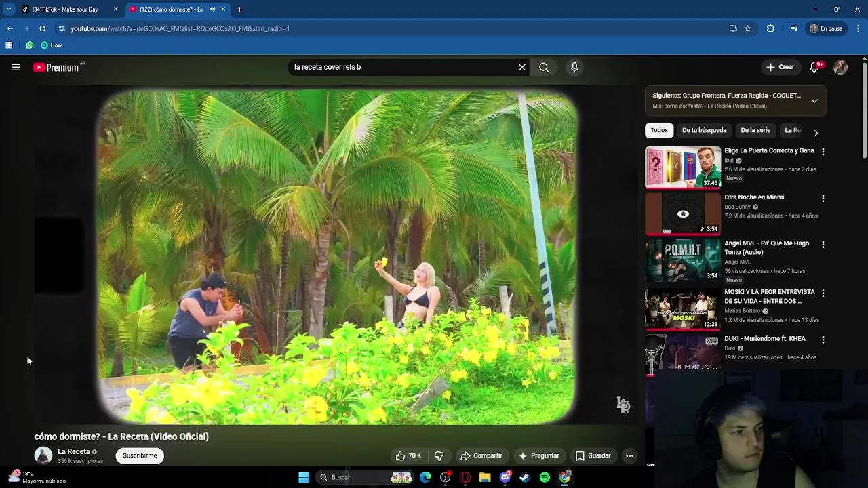Viewport: 868px width, 488px height.
Task: Open options for Elige La Puerta Correcta
Action: click(x=823, y=152)
